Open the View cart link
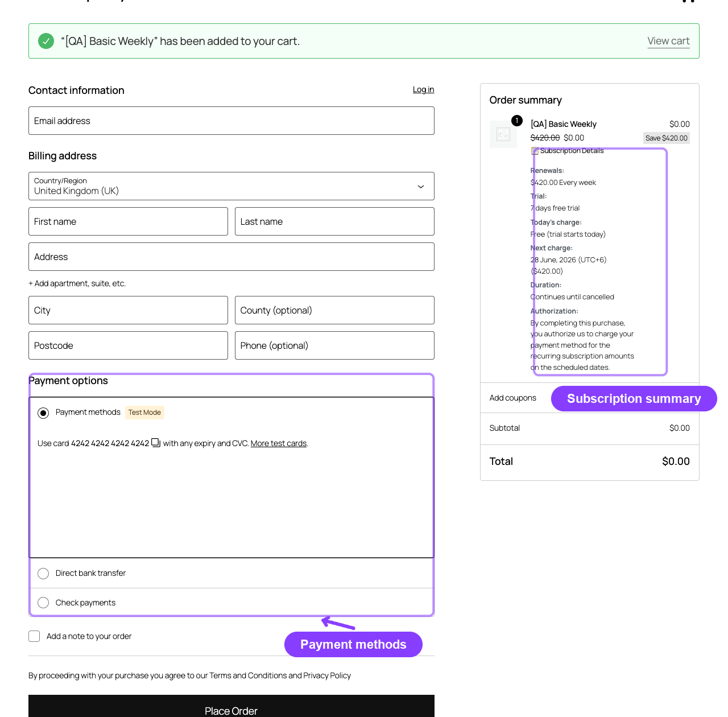Screen dimensions: 728x717 668,41
